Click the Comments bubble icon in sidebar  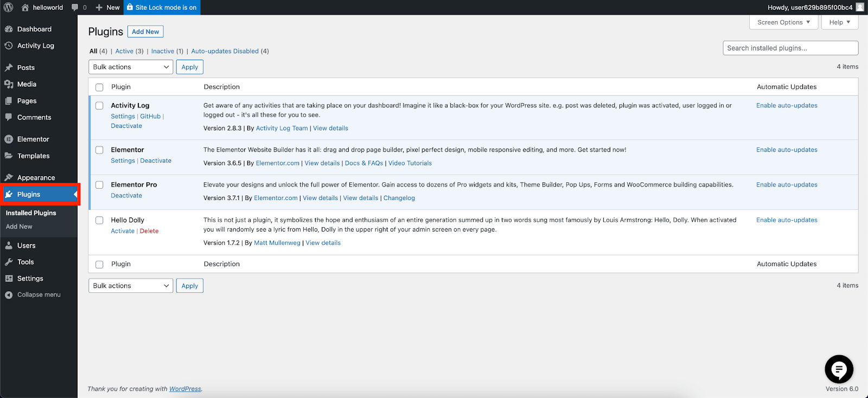[x=9, y=117]
